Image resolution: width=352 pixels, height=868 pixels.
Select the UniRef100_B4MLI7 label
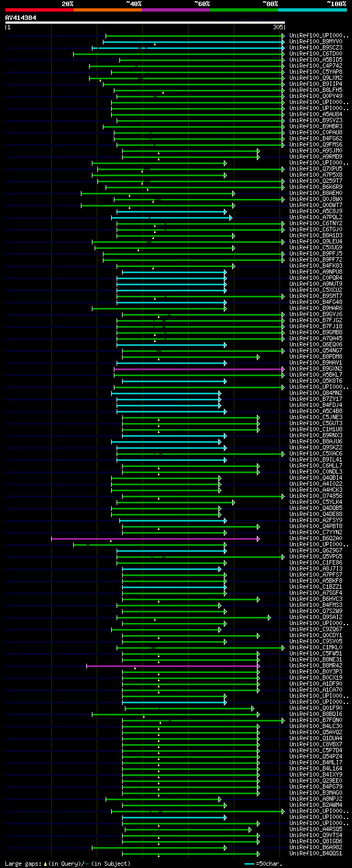(x=316, y=762)
